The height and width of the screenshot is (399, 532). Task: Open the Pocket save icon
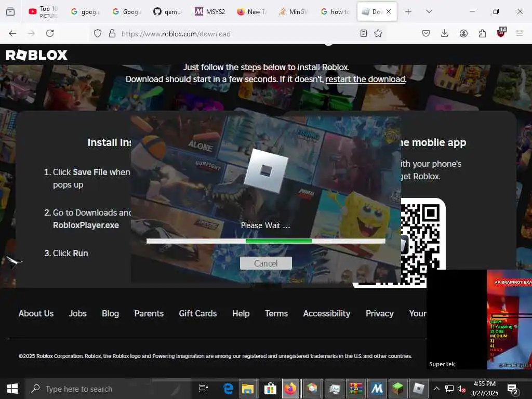(x=426, y=33)
